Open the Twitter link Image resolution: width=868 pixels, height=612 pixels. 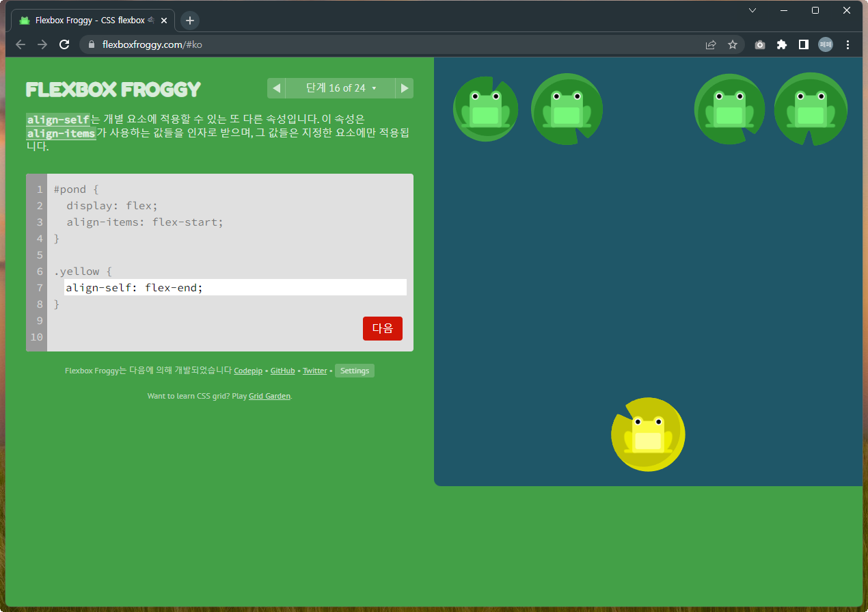(x=315, y=371)
